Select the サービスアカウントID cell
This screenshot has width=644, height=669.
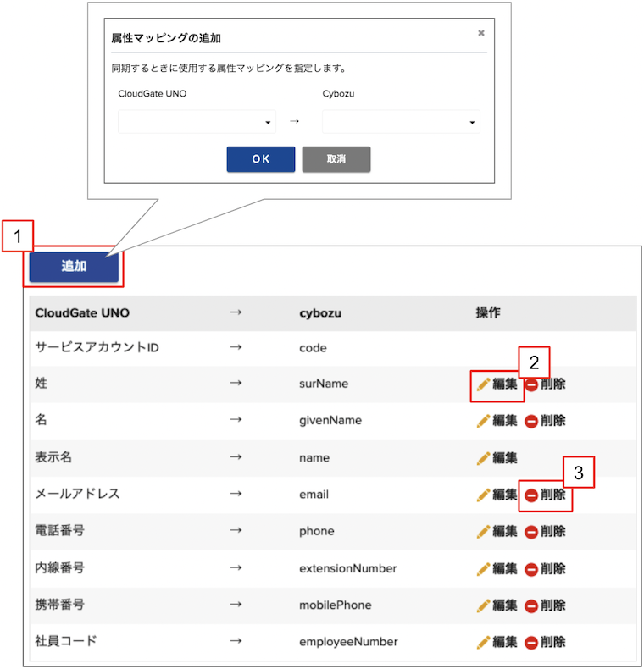coord(97,347)
